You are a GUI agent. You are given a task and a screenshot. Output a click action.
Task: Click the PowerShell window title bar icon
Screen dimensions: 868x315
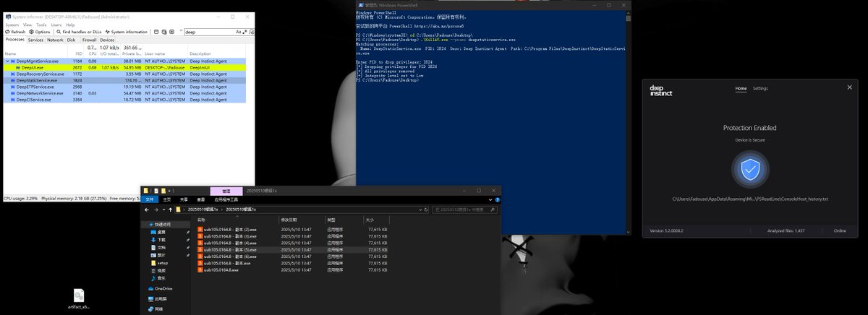tap(362, 4)
